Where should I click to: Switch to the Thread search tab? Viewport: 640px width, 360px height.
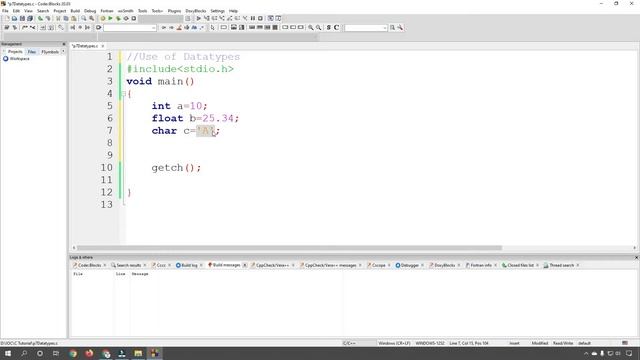coord(561,265)
